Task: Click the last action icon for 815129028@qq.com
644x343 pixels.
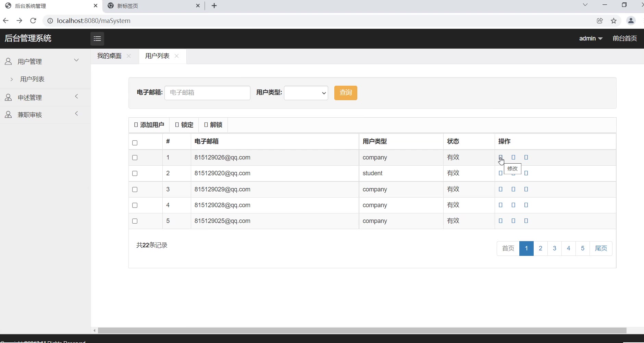Action: pyautogui.click(x=526, y=205)
